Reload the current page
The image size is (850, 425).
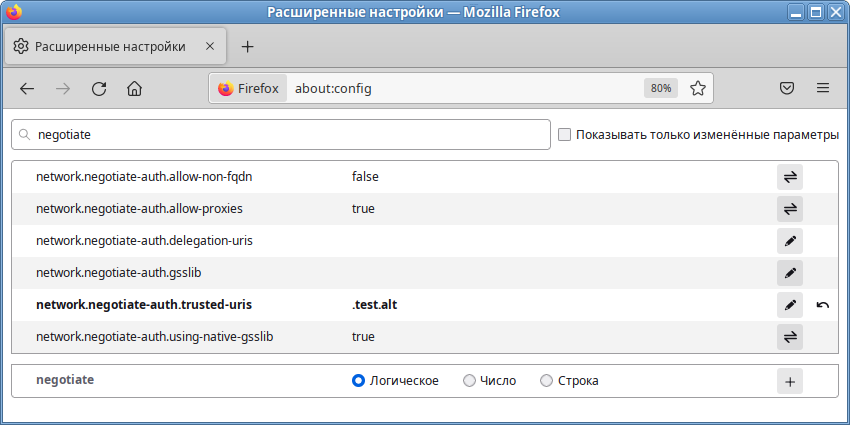(99, 88)
